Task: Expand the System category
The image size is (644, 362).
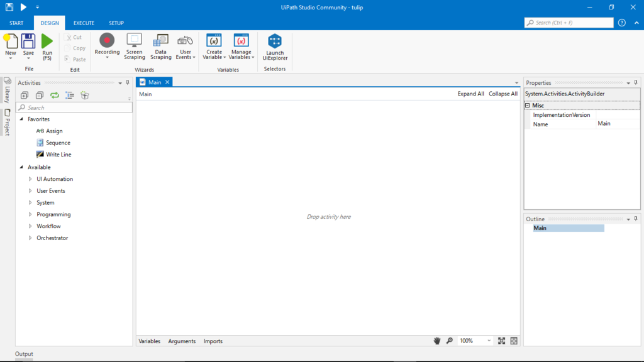Action: [30, 203]
